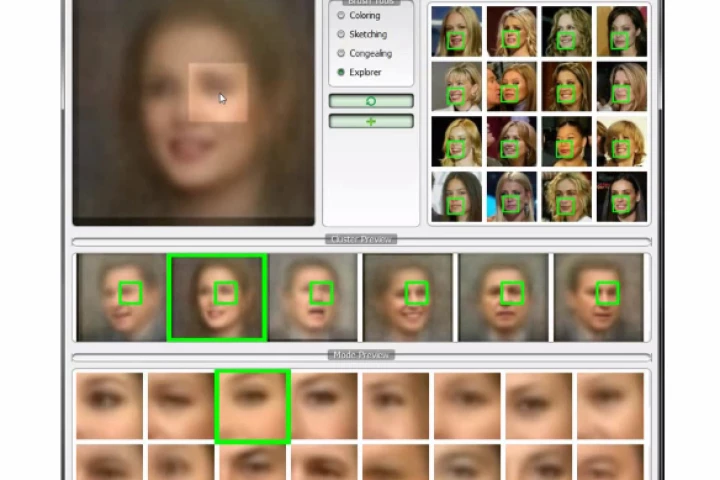
Task: Select third face thumbnail in top grid row
Action: pos(567,31)
